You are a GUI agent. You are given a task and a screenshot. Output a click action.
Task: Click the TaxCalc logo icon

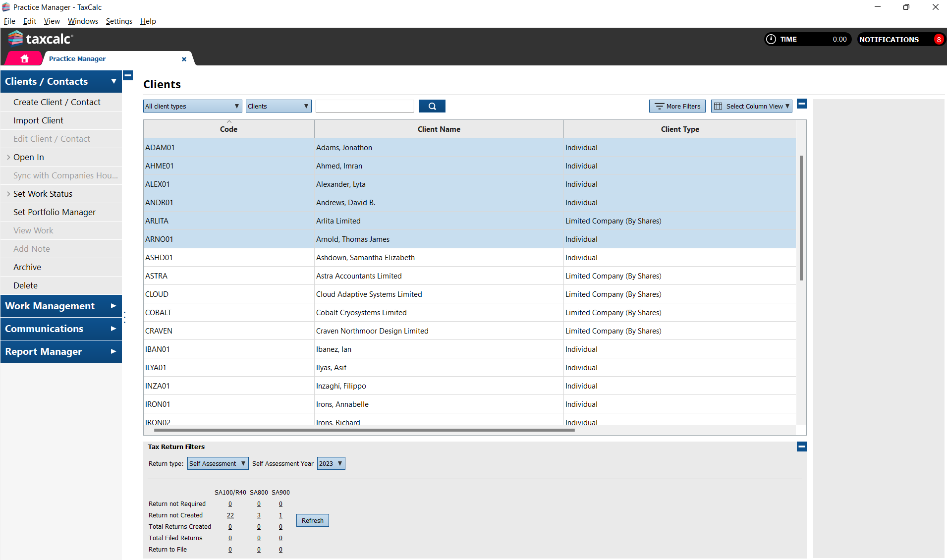click(x=15, y=38)
